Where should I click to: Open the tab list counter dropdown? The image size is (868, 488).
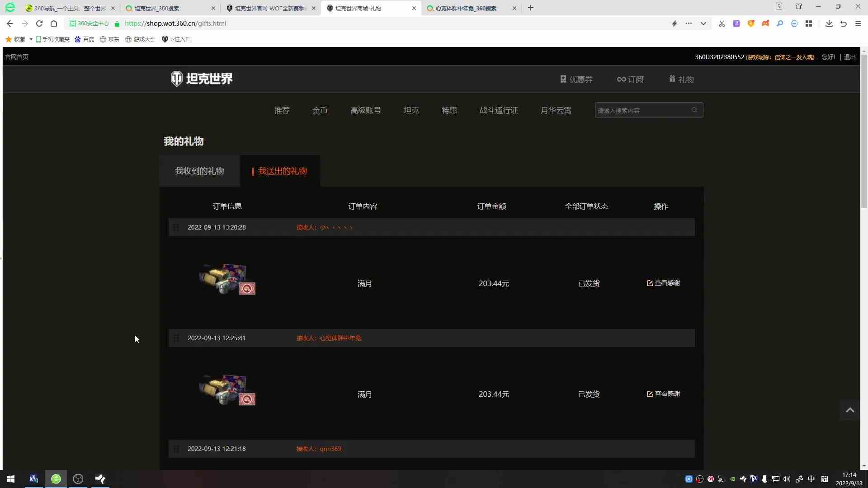(x=779, y=6)
